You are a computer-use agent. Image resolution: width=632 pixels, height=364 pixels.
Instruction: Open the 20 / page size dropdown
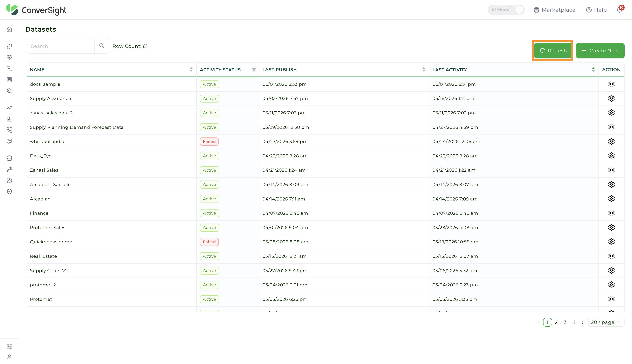606,322
